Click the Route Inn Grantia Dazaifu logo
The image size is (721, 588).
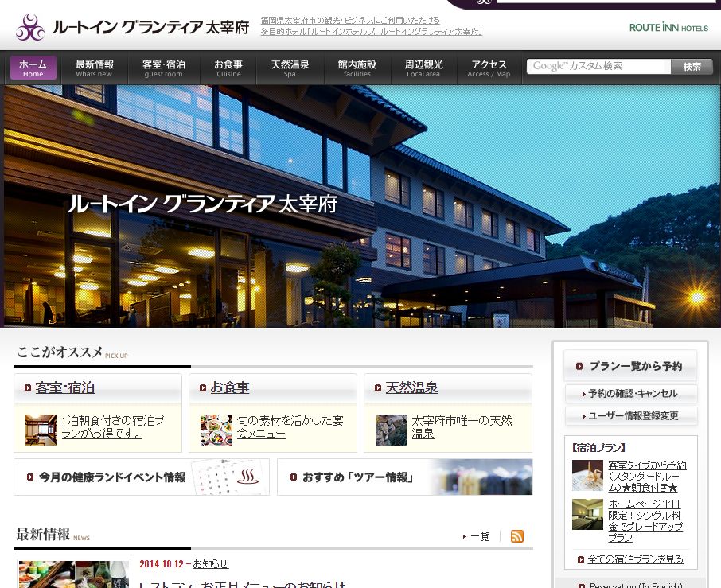tap(132, 28)
